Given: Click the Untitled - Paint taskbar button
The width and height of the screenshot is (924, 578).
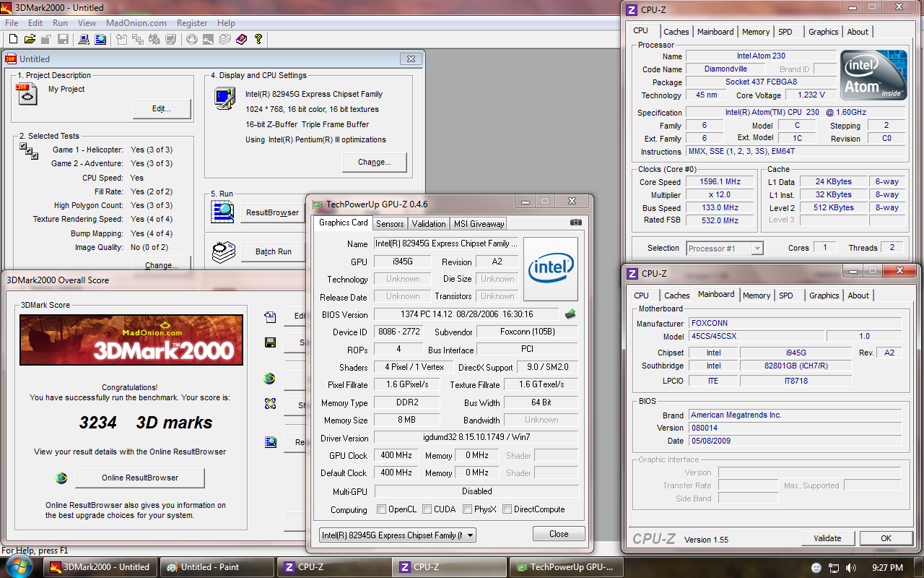Looking at the screenshot, I should click(x=217, y=567).
